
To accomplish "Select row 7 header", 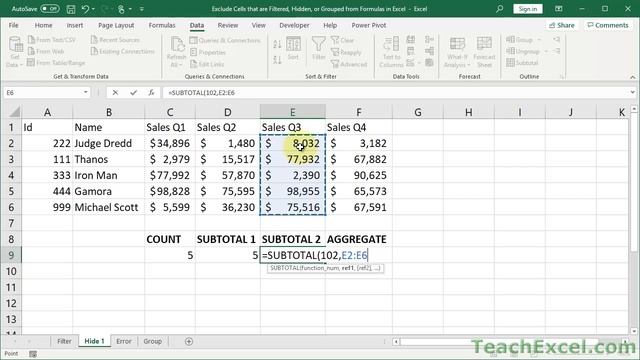I will (x=11, y=223).
